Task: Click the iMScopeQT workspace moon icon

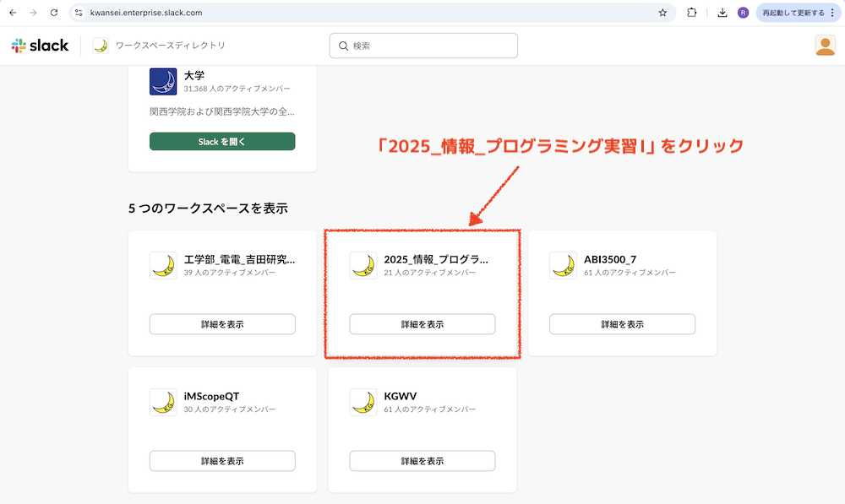Action: (165, 402)
